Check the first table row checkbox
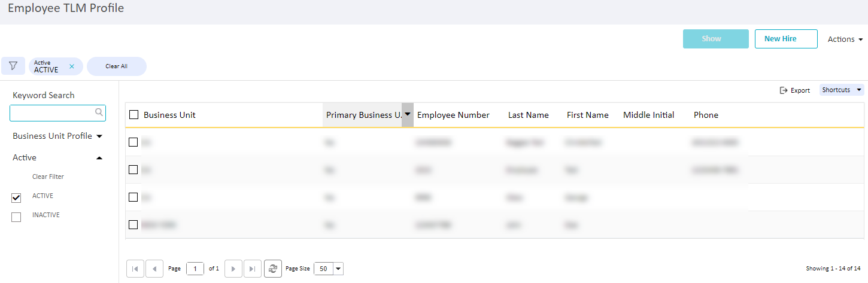 pyautogui.click(x=133, y=142)
